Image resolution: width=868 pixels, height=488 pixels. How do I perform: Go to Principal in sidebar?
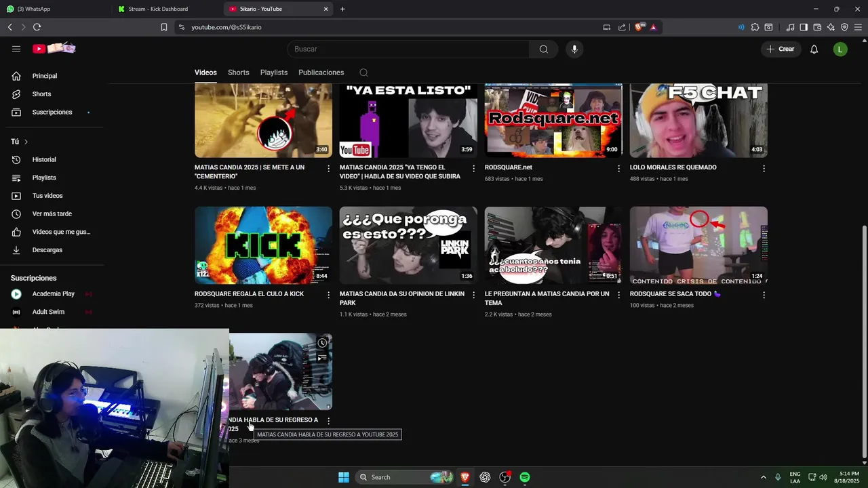pos(54,76)
